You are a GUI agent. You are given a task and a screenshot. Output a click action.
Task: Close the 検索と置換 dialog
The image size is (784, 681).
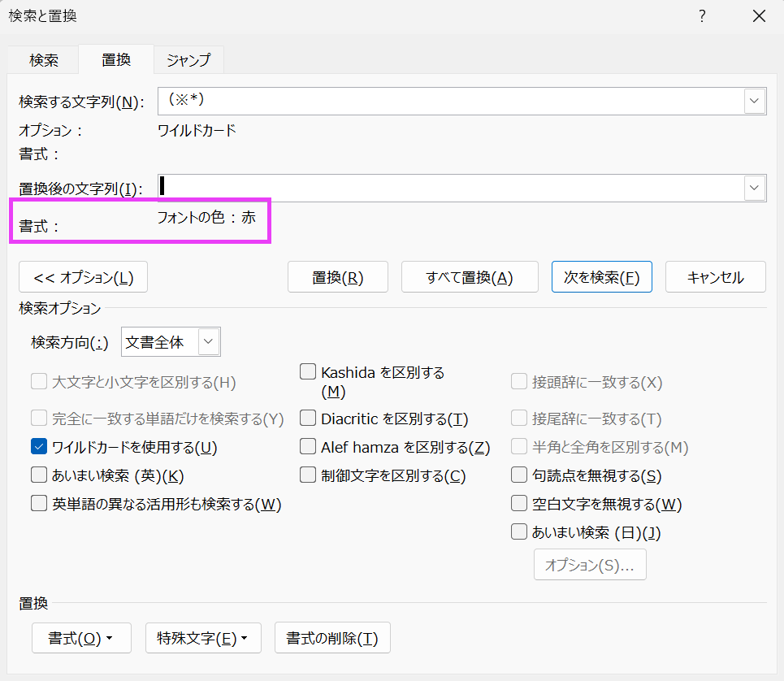click(x=759, y=16)
